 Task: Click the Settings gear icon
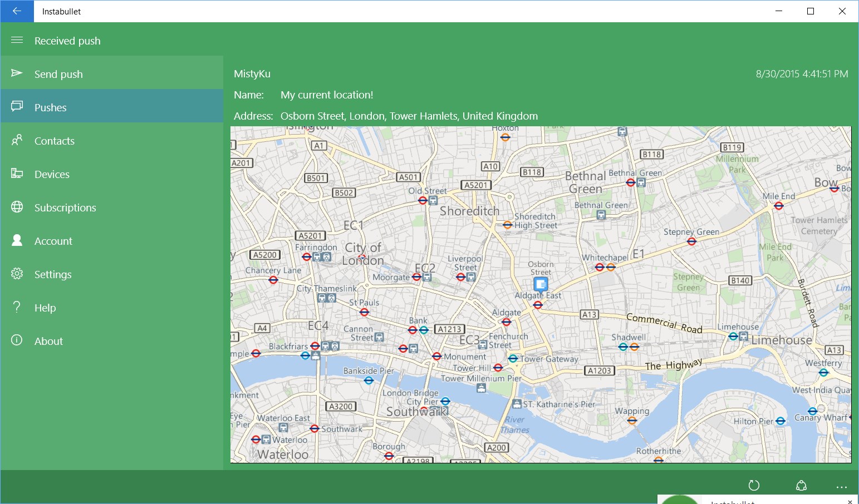(17, 274)
